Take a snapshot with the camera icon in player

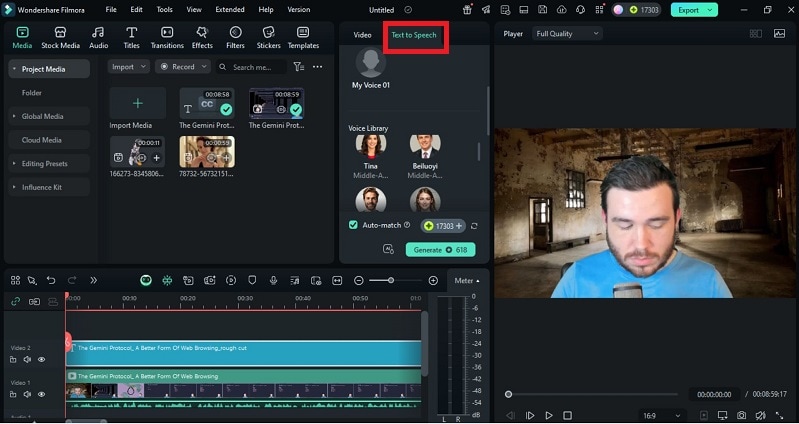(x=741, y=415)
